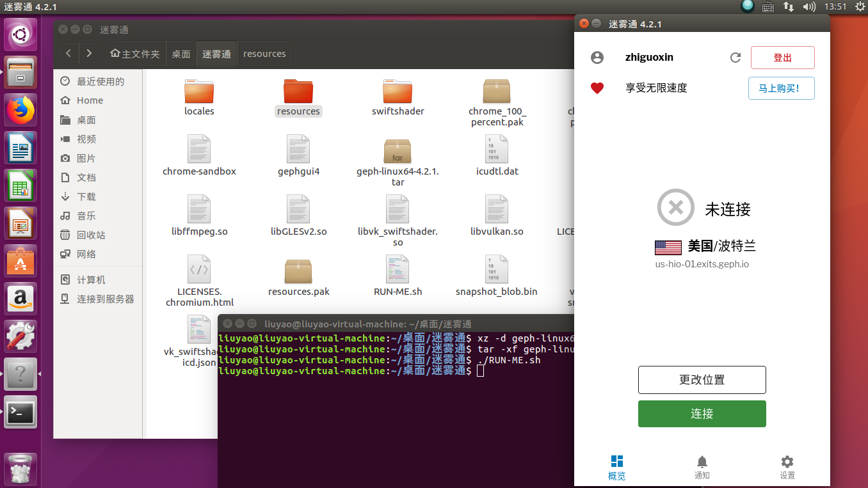Viewport: 868px width, 488px height.
Task: Click the 13:51 clock in top panel
Action: pyautogui.click(x=835, y=7)
